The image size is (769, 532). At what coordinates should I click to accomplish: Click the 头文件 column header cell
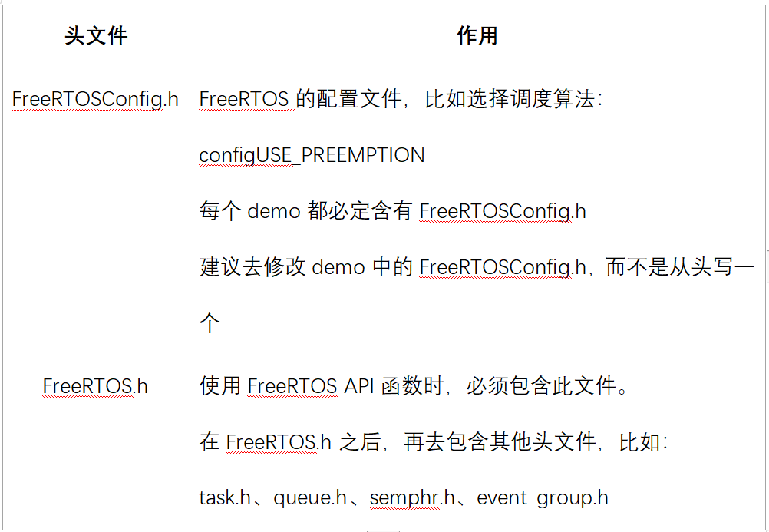point(96,36)
